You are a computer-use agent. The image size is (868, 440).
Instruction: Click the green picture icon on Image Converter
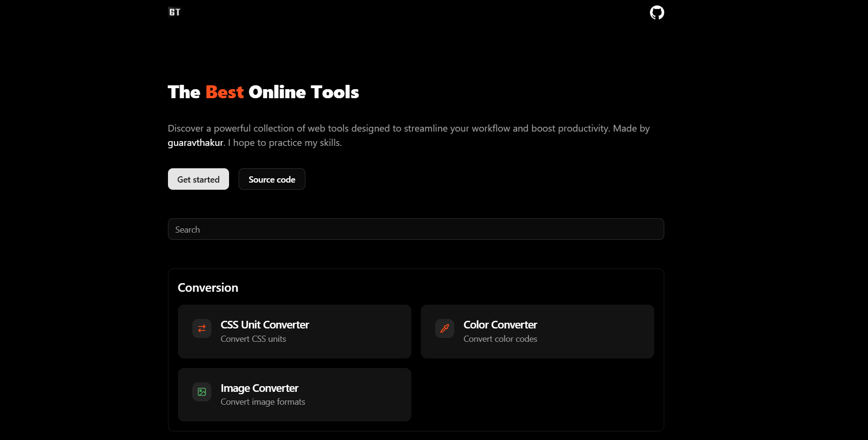point(201,391)
